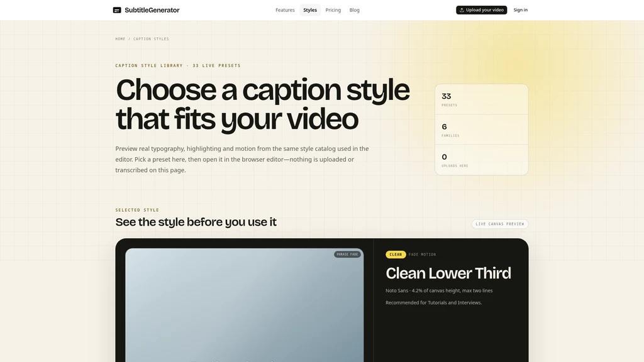This screenshot has width=644, height=362.
Task: Click the 'FADE MOTION' label
Action: point(422,255)
